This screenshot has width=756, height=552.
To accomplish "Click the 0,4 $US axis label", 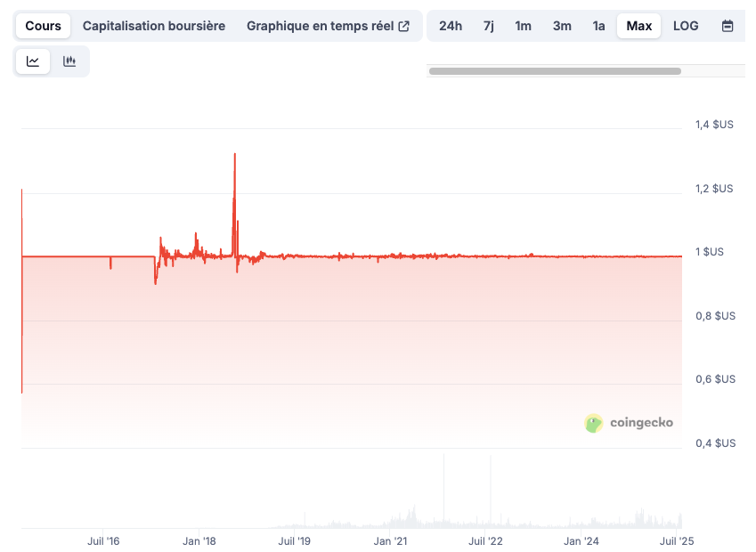I will pyautogui.click(x=716, y=443).
